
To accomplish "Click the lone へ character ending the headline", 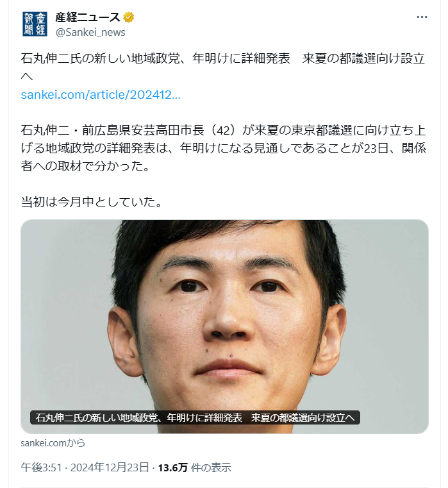I will click(27, 76).
